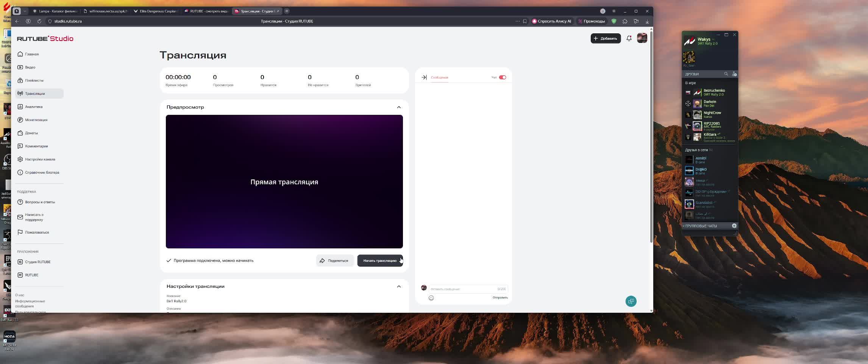Click the Начать трансляцию button

tap(380, 261)
